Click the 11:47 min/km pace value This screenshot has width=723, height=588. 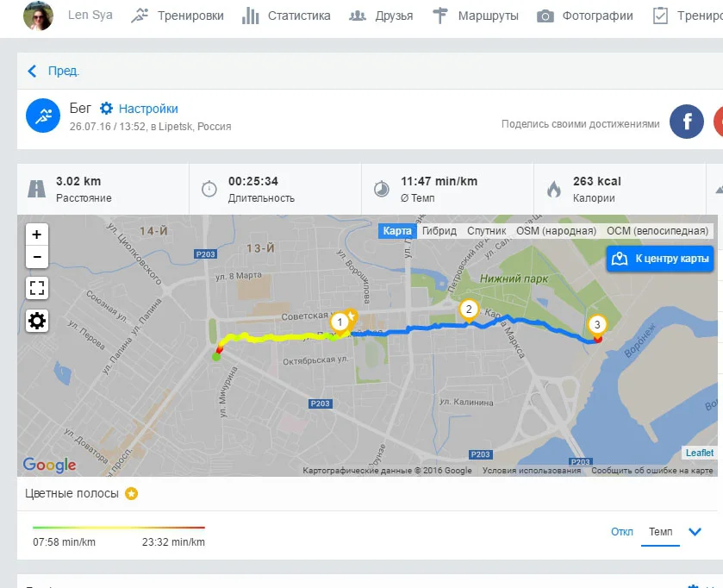[439, 181]
